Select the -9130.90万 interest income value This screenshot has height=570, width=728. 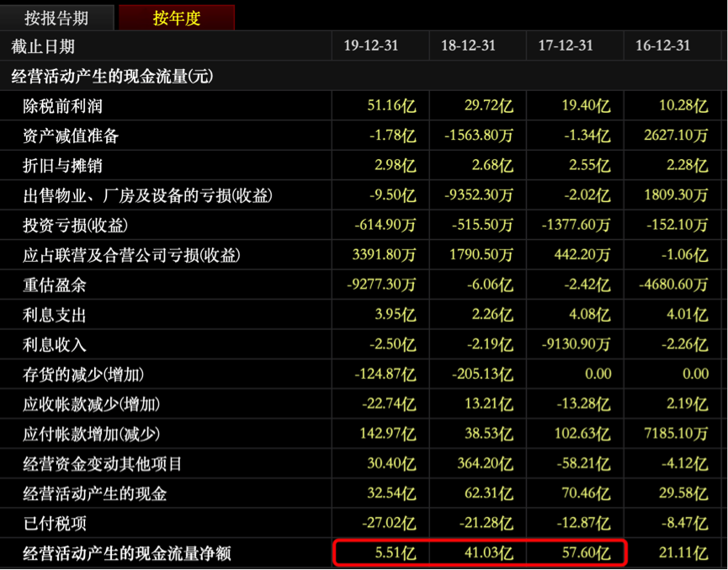click(576, 344)
